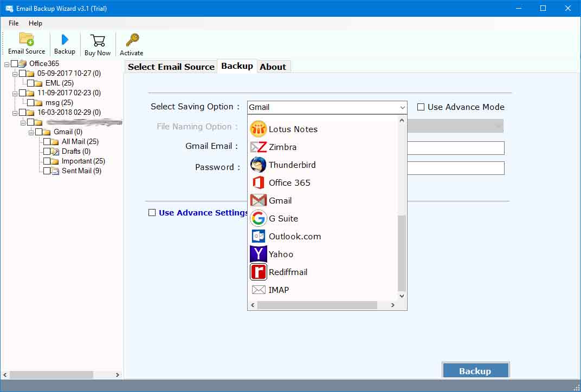Screen dimensions: 581x392
Task: Click dropdown list scroll down arrow
Action: coord(402,296)
